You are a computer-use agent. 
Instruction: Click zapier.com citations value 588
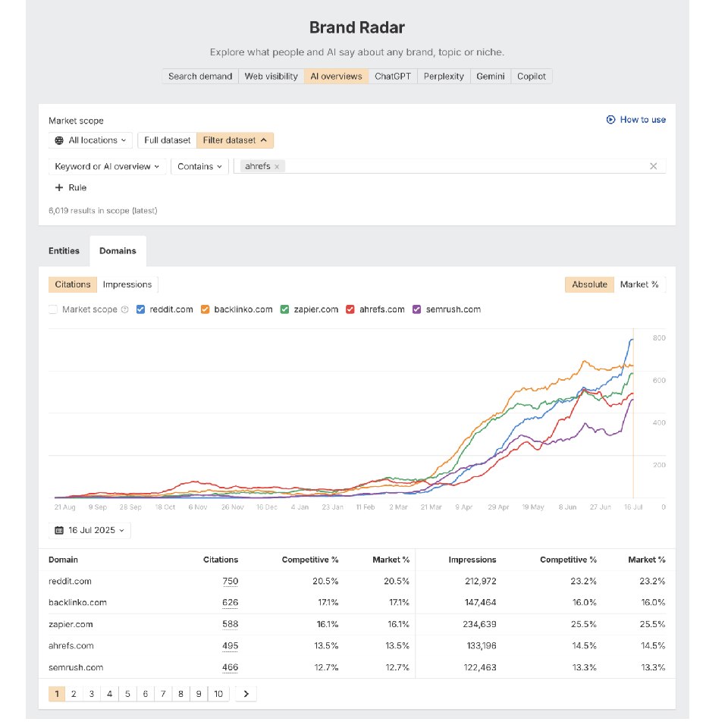(231, 624)
